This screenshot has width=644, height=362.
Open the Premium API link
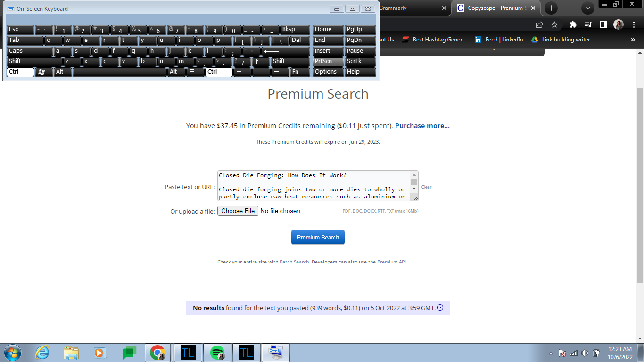(x=391, y=262)
